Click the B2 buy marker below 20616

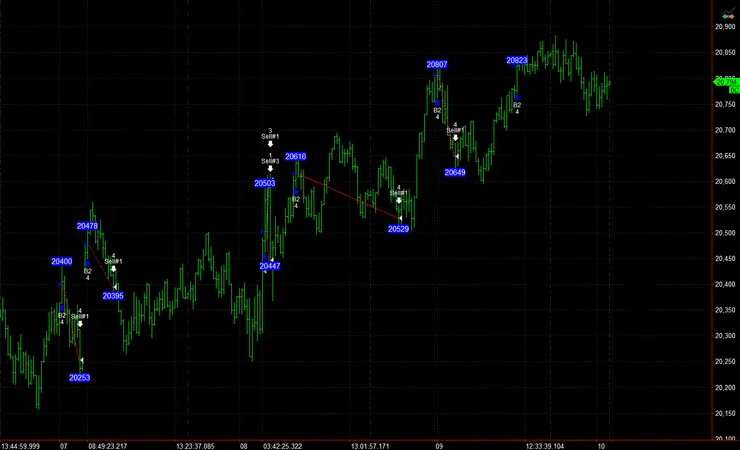pyautogui.click(x=296, y=199)
